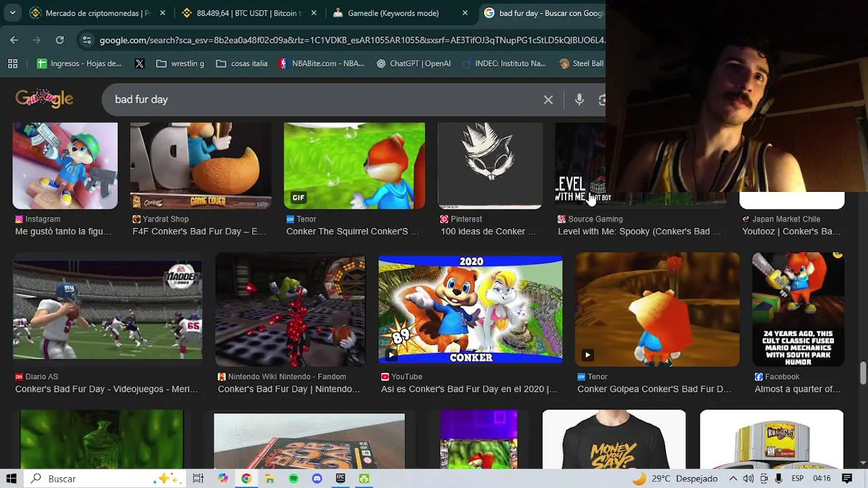Open the Chrome tab search dropdown arrow
This screenshot has width=868, height=488.
(x=12, y=13)
